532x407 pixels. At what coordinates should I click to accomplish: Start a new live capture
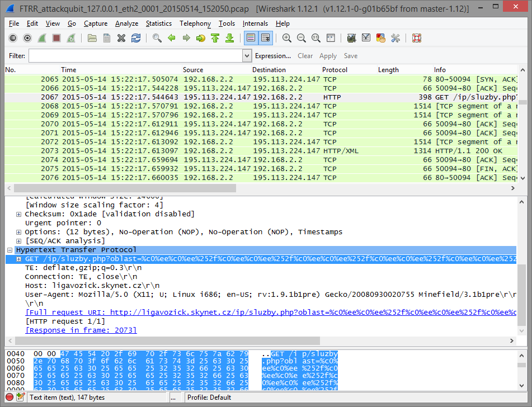coord(42,38)
